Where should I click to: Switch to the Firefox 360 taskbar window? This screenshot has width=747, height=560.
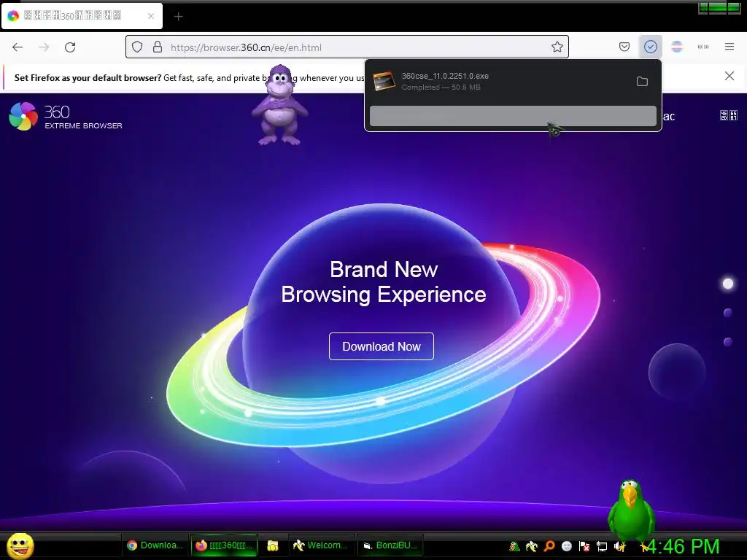[224, 545]
